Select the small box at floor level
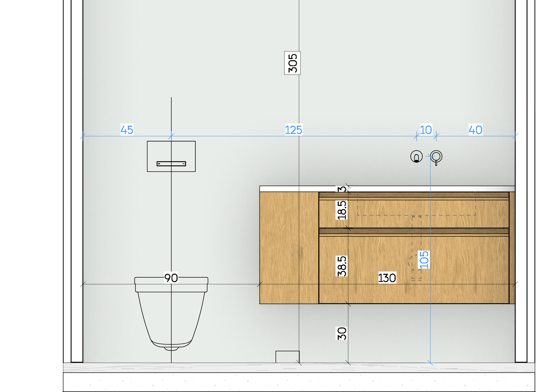 [x=287, y=357]
